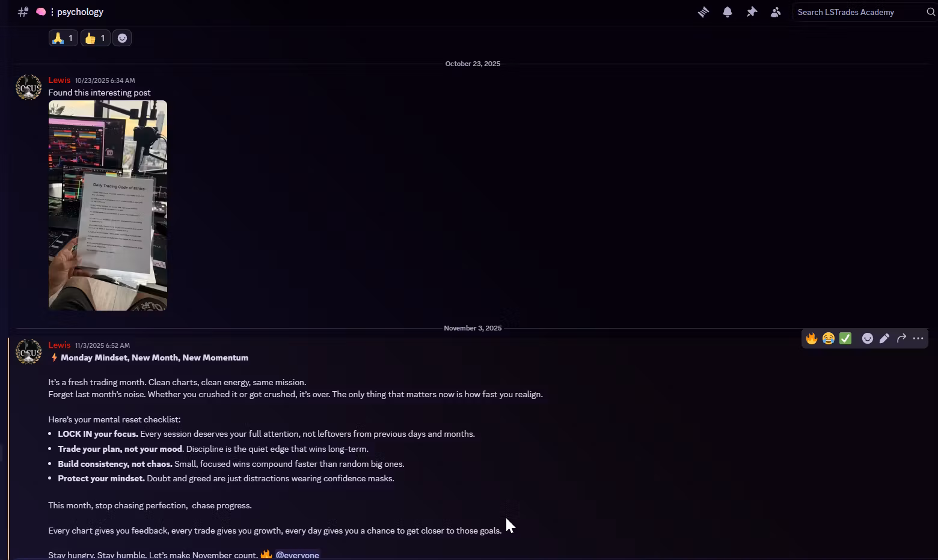Focus the Search LSTrades Academy field
Viewport: 938px width, 560px height.
859,12
